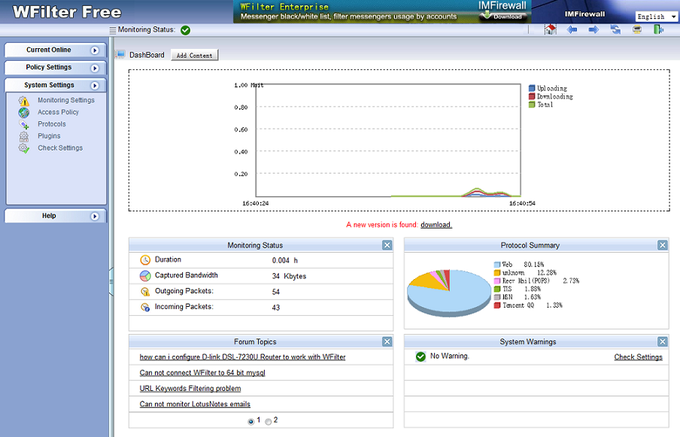
Task: Close the Protocol Summary panel
Action: tap(662, 245)
